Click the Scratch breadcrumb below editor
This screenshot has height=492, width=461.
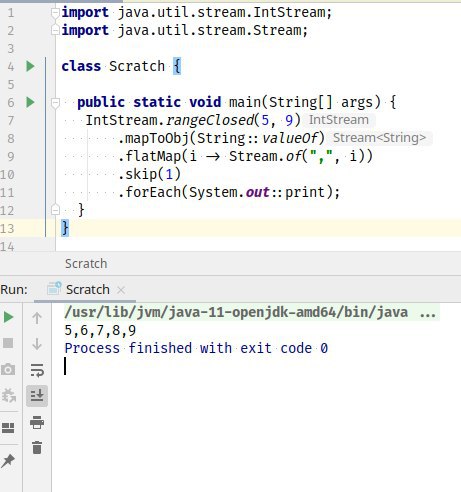(86, 264)
